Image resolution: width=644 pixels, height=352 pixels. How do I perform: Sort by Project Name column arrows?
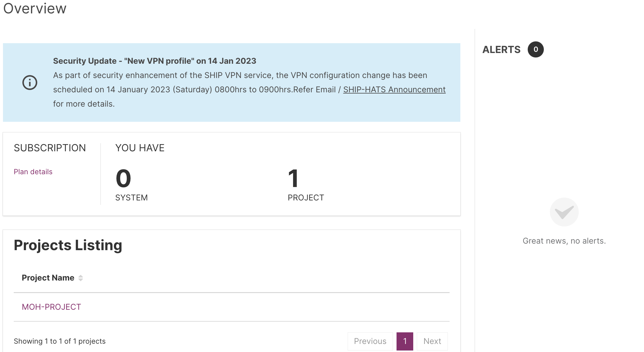pos(80,278)
